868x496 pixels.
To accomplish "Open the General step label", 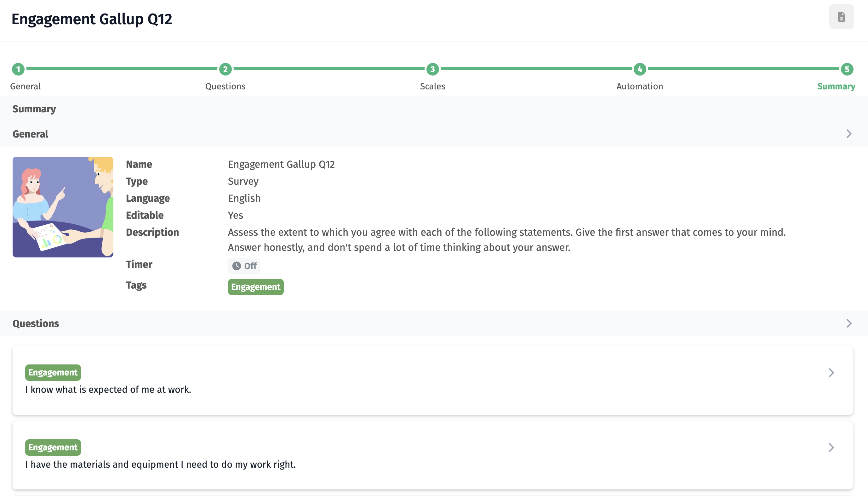I will click(x=26, y=86).
